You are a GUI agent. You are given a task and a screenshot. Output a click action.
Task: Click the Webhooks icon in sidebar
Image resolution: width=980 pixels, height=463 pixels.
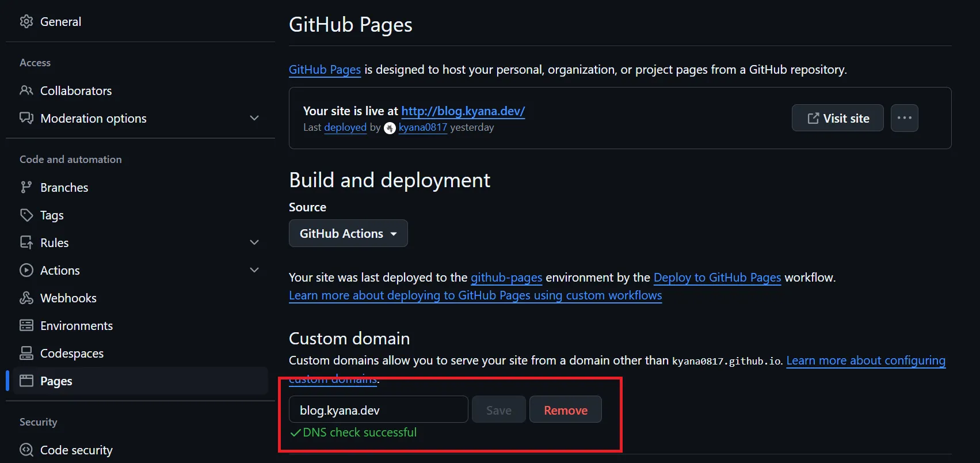coord(26,298)
